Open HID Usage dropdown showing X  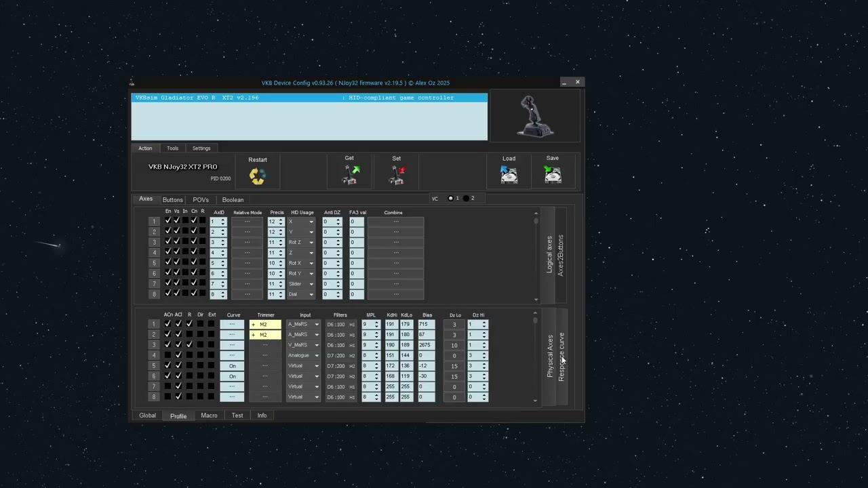tap(301, 222)
